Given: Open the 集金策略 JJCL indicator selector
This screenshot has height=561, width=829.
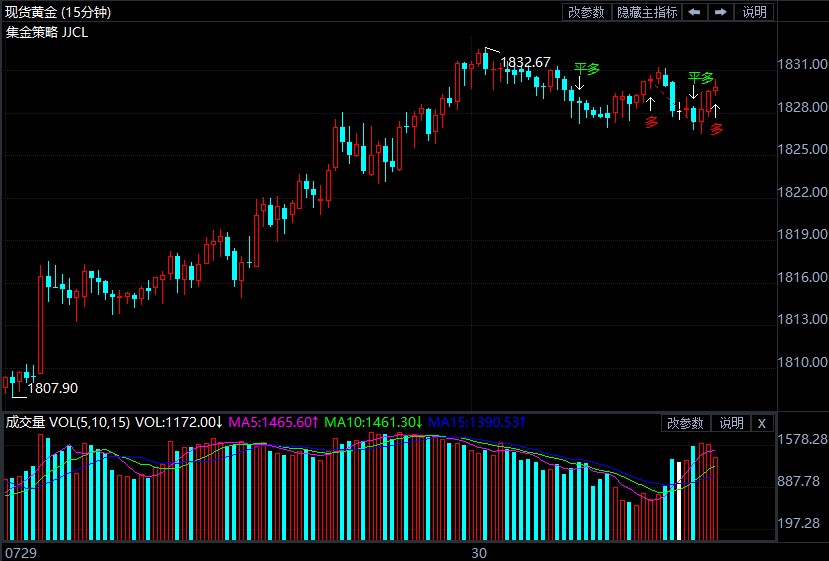Looking at the screenshot, I should click(x=46, y=31).
